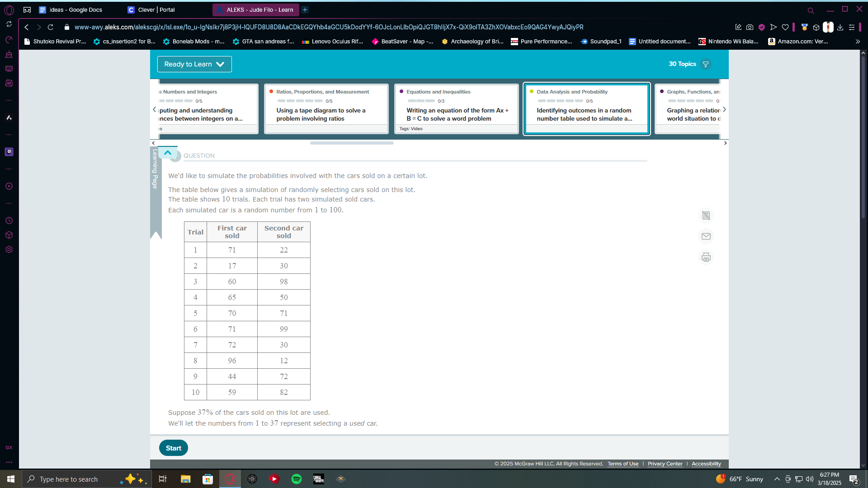Open a new browser tab
The height and width of the screenshot is (488, 868).
(x=305, y=9)
